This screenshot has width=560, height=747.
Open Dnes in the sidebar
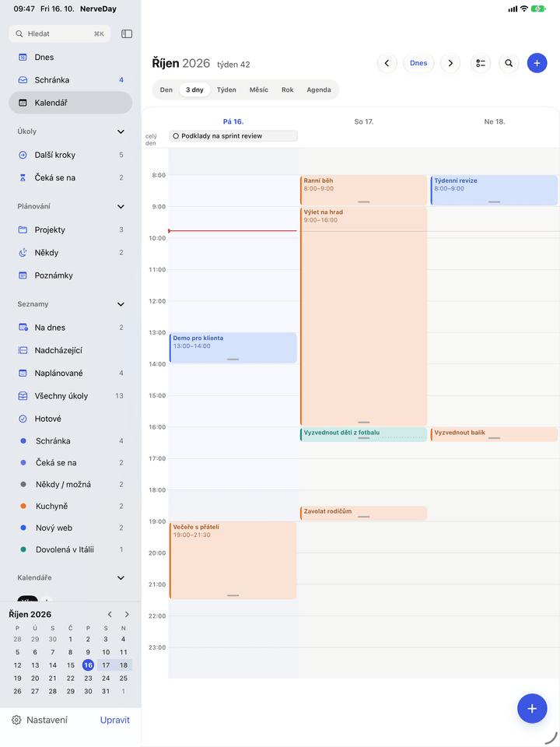(x=71, y=57)
